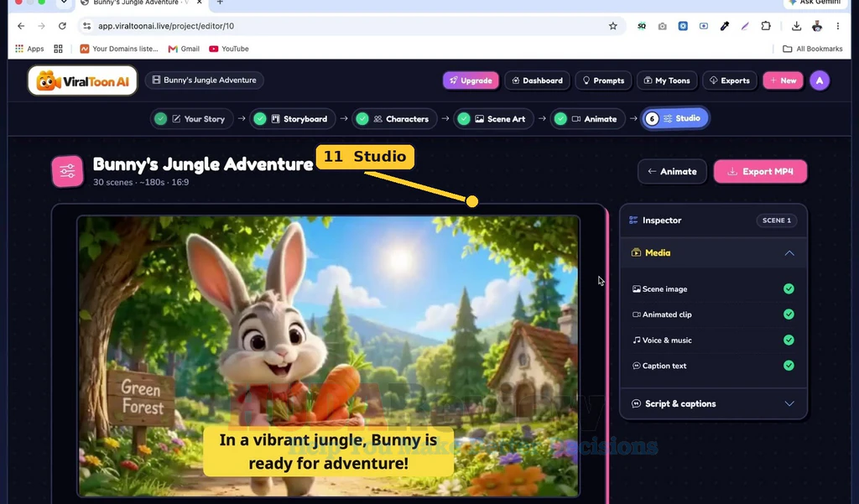Viewport: 859px width, 504px height.
Task: Create a New project
Action: pyautogui.click(x=783, y=81)
